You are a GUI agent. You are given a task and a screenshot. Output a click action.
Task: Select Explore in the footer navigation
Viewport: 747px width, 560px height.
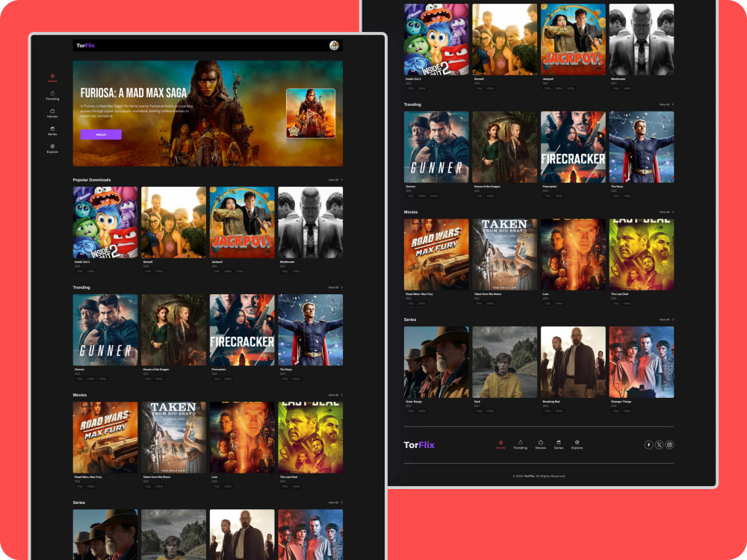[577, 445]
